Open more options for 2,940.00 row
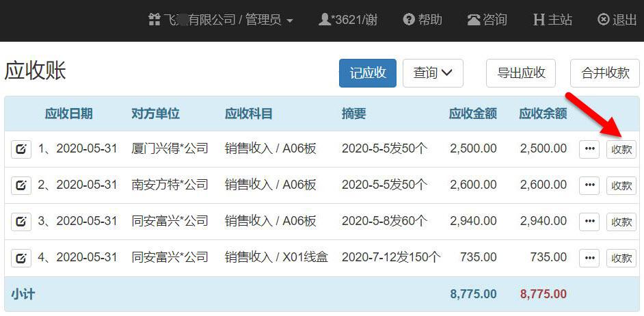Image resolution: width=644 pixels, height=316 pixels. (589, 222)
